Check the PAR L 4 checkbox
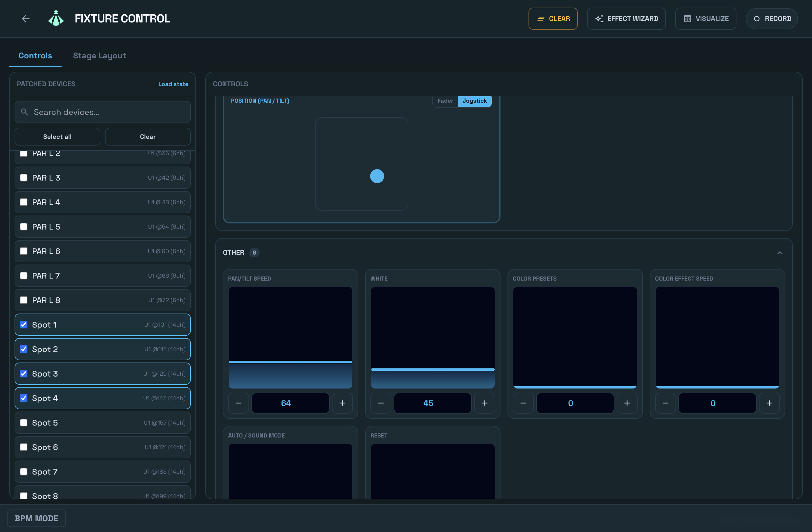 (x=24, y=202)
